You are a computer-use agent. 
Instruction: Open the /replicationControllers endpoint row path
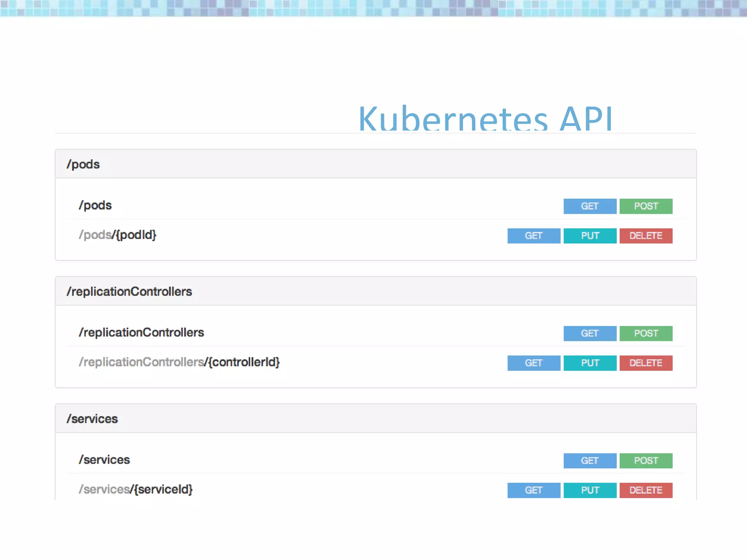pyautogui.click(x=142, y=332)
